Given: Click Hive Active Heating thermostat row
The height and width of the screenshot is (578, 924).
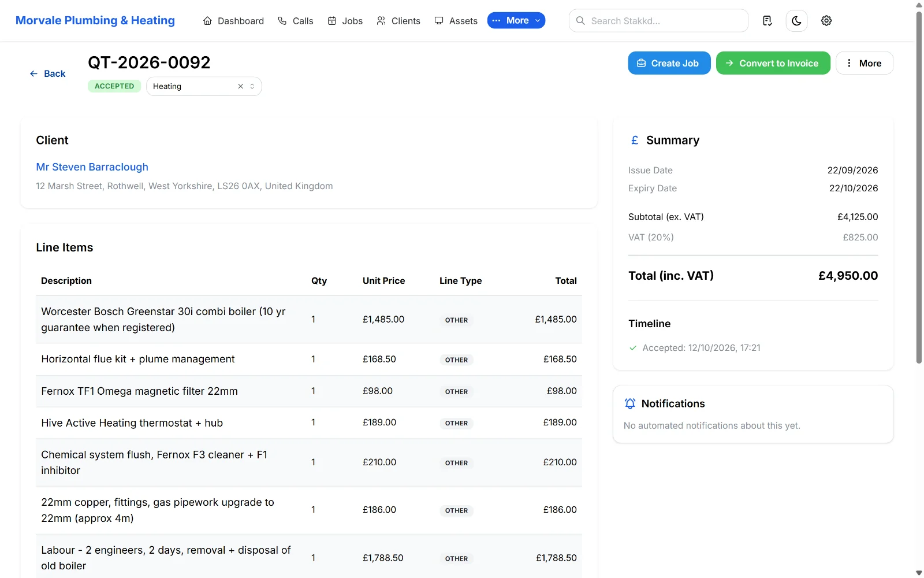Looking at the screenshot, I should (309, 423).
